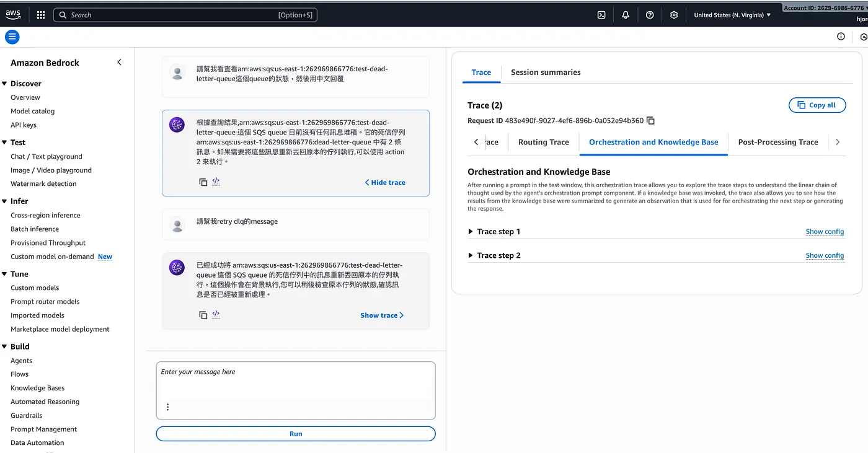Open Agents under Build
Screen dimensions: 868x453
[x=22, y=361]
